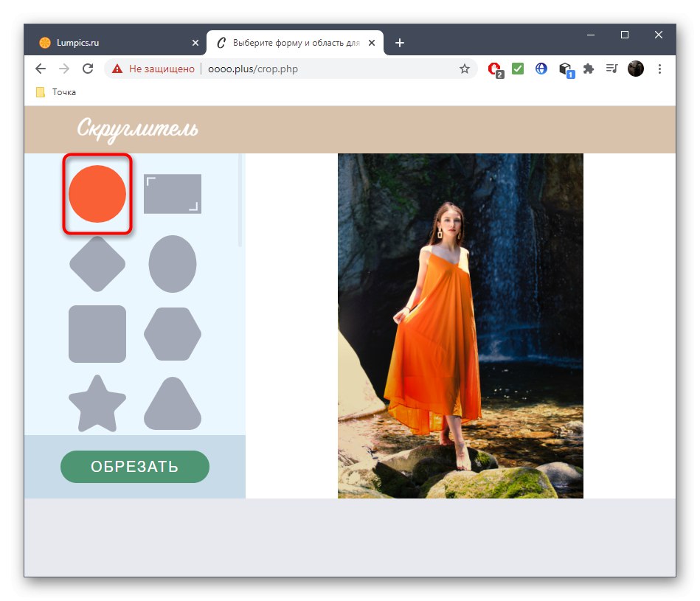Pick the rounded square crop shape
The width and height of the screenshot is (700, 601).
coord(97,334)
